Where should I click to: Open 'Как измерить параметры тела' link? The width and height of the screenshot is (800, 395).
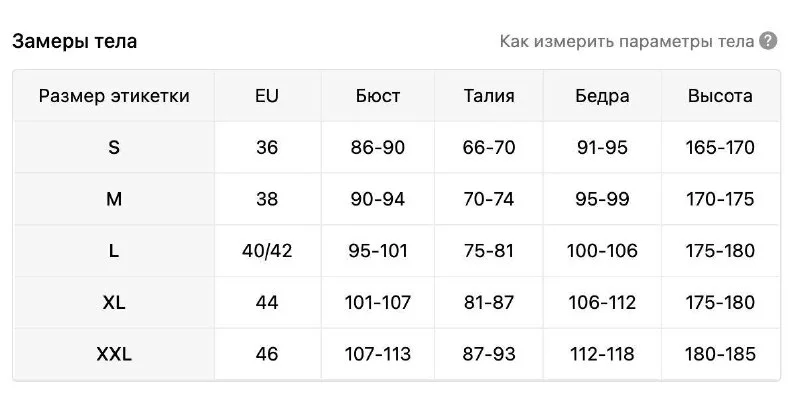coord(627,41)
